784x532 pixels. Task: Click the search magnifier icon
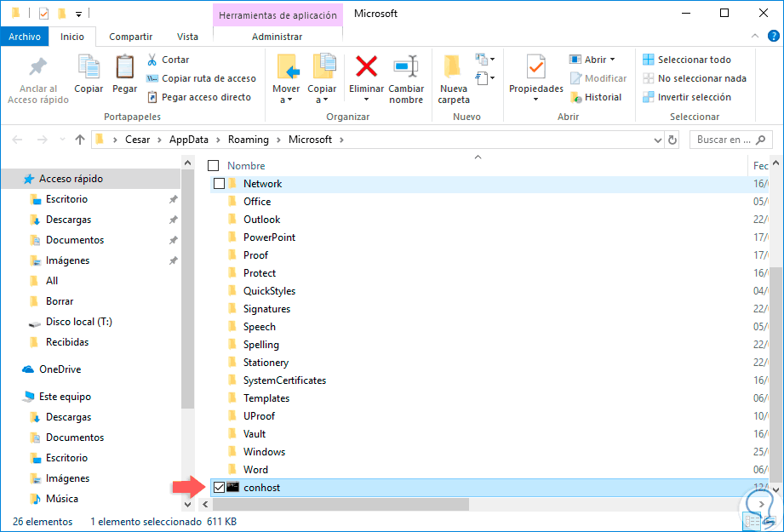pos(760,140)
